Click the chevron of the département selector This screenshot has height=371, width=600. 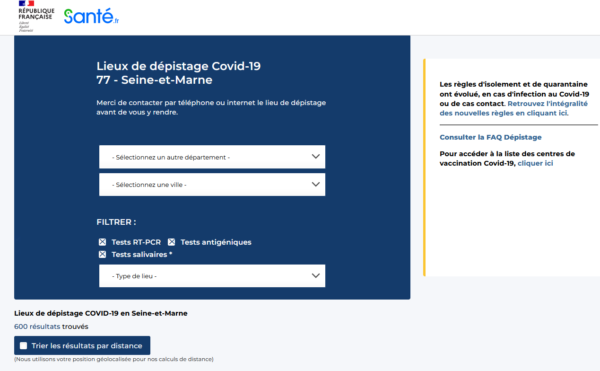coord(315,156)
